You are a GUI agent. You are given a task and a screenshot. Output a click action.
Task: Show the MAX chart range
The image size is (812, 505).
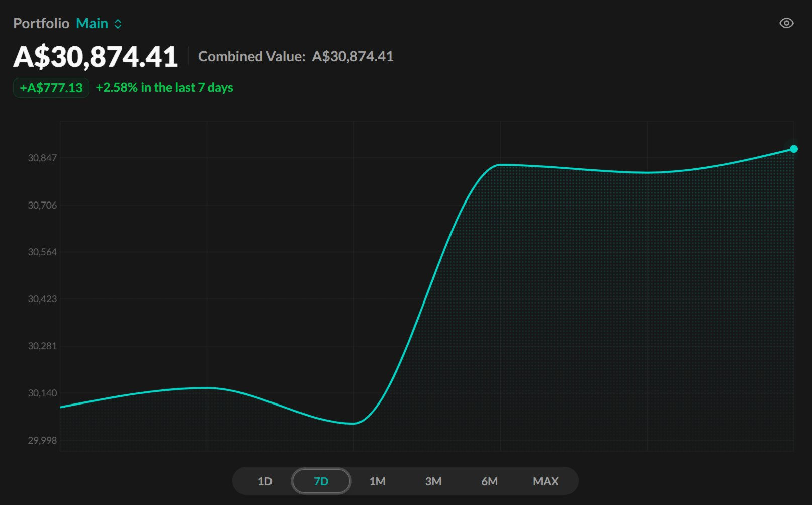pyautogui.click(x=546, y=481)
